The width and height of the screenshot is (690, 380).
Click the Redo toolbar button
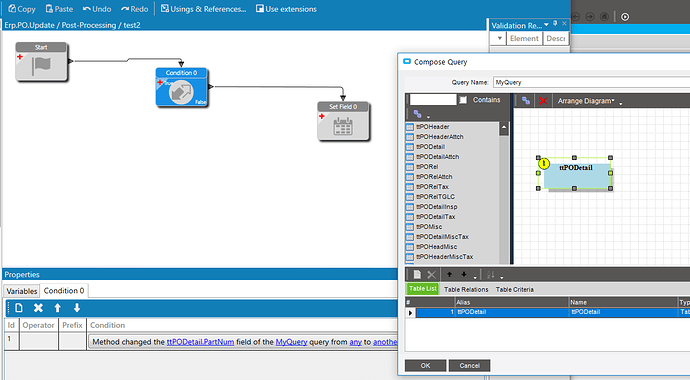(135, 9)
